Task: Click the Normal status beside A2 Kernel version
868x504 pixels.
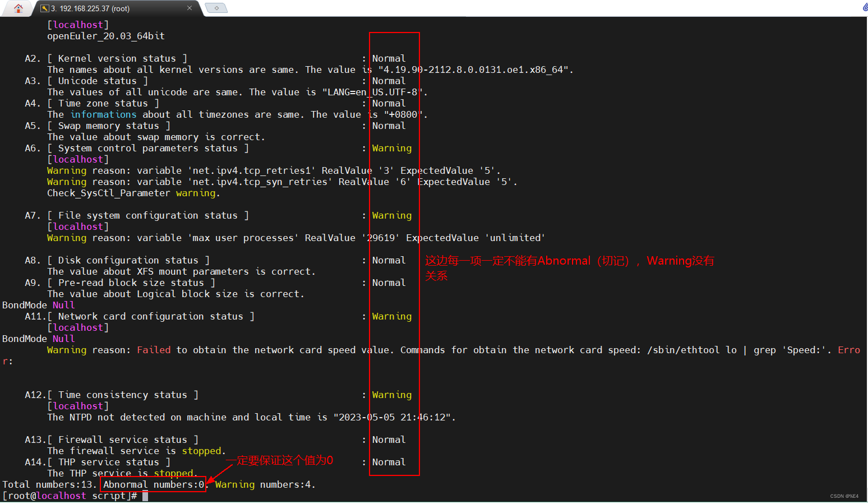Action: click(388, 58)
